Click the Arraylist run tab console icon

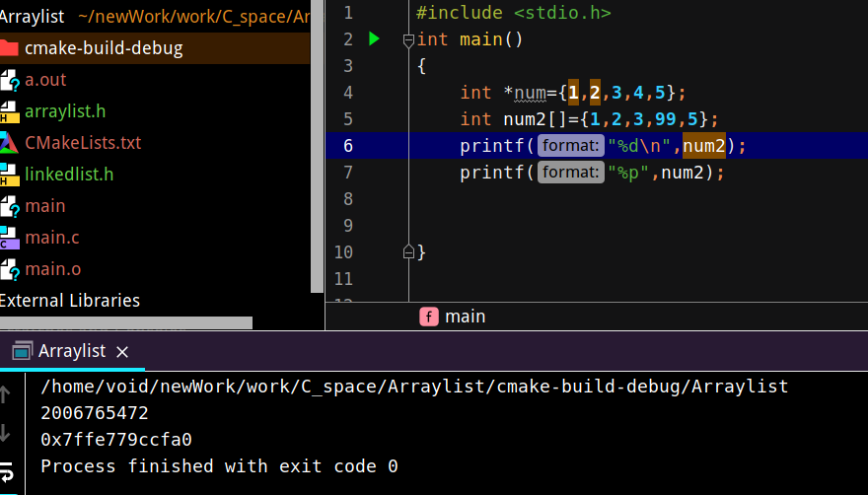click(x=22, y=351)
